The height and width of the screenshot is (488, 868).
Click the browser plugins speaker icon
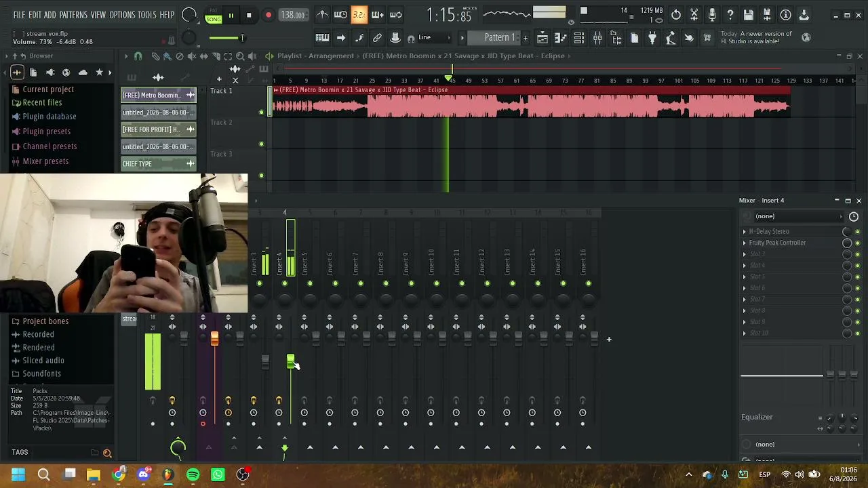pyautogui.click(x=50, y=73)
